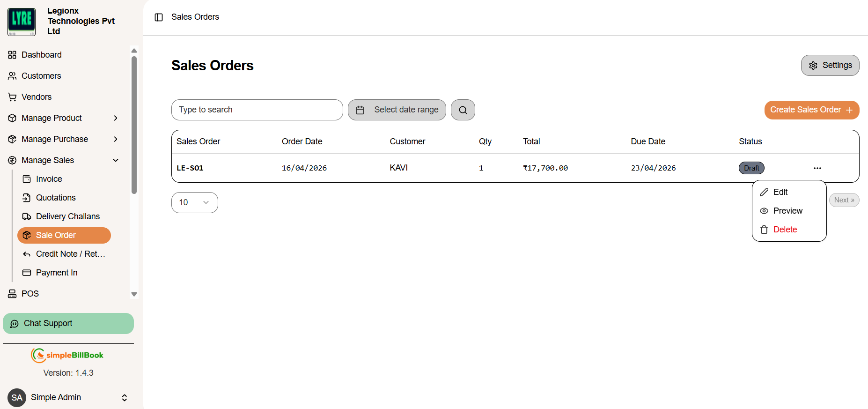This screenshot has width=868, height=409.
Task: Click the Manage Product box icon
Action: [12, 118]
